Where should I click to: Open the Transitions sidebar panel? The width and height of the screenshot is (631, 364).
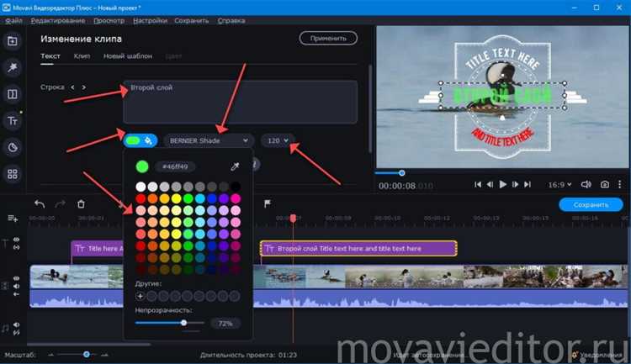tap(12, 94)
